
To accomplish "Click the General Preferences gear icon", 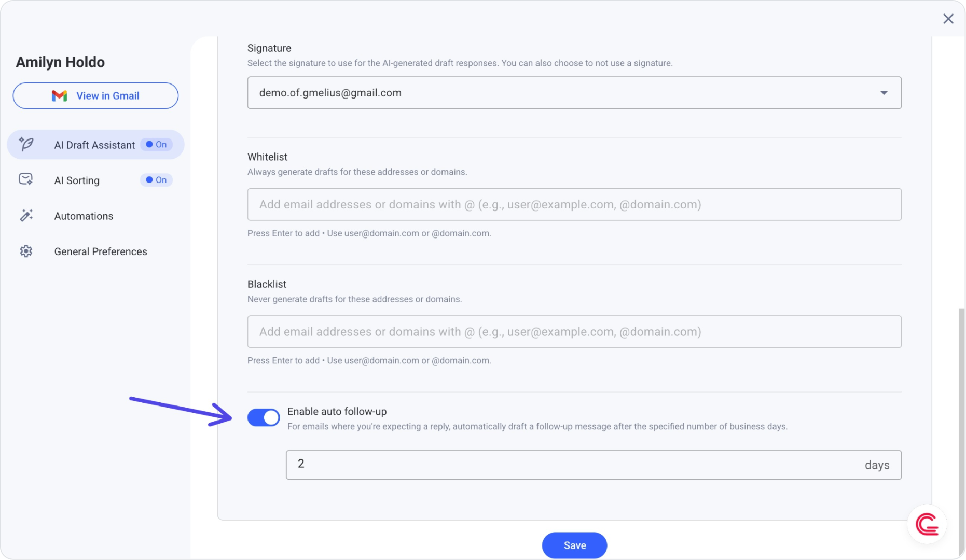I will click(26, 251).
